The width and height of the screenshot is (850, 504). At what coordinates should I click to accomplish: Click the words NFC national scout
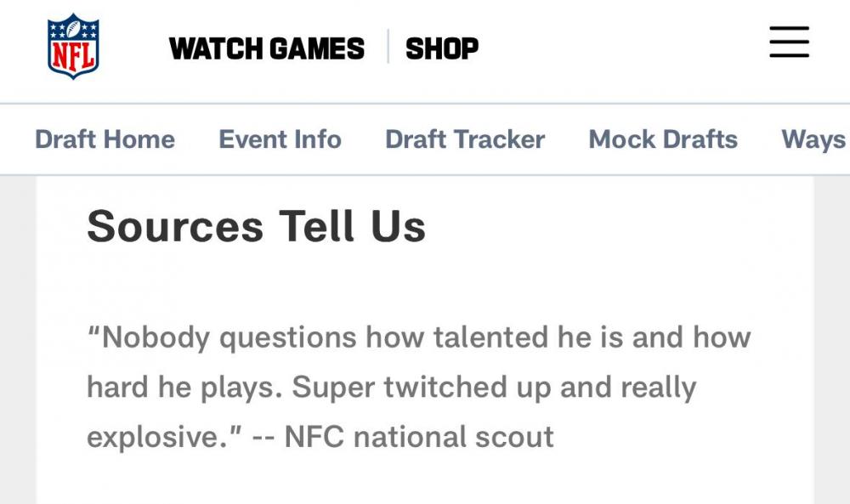coord(419,437)
